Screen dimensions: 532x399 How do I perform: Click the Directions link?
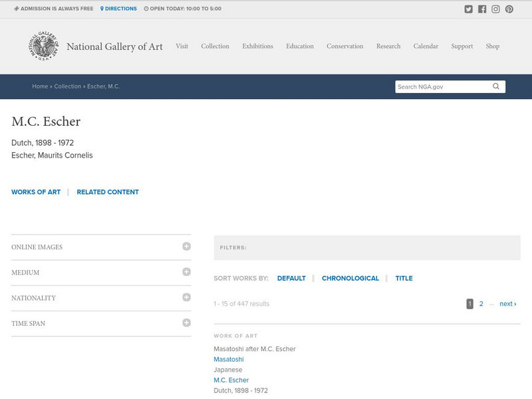coord(118,9)
